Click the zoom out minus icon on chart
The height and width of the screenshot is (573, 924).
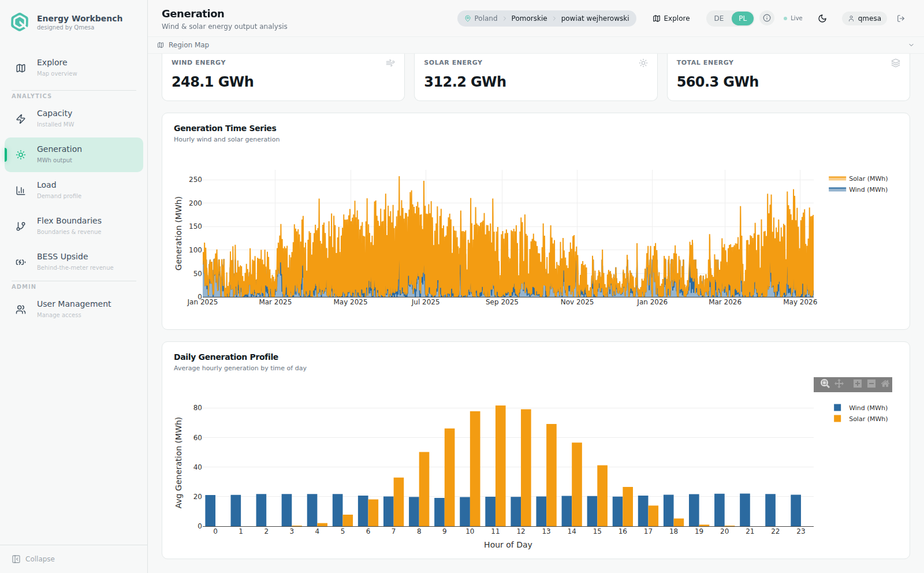click(x=871, y=384)
